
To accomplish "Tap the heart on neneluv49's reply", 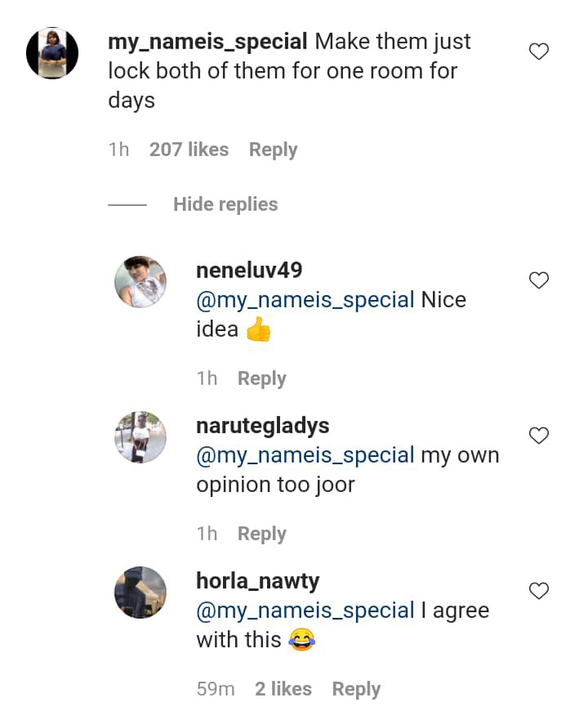I will [x=538, y=280].
